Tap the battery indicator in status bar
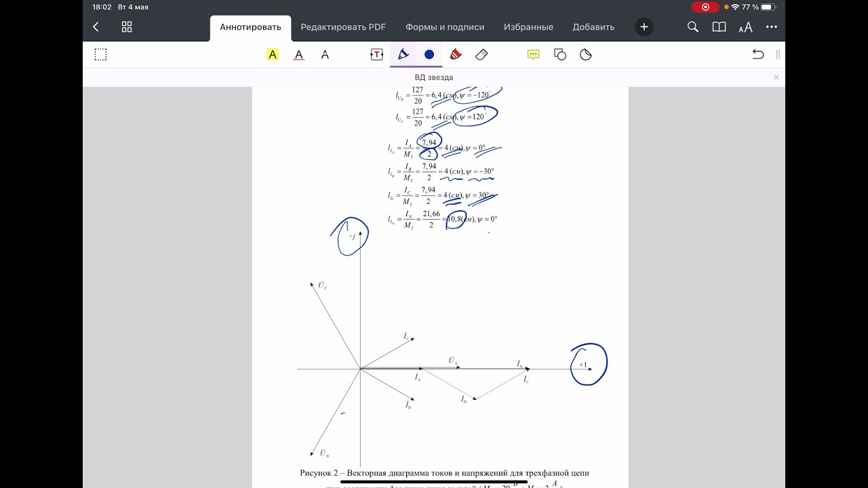868x488 pixels. (x=767, y=7)
